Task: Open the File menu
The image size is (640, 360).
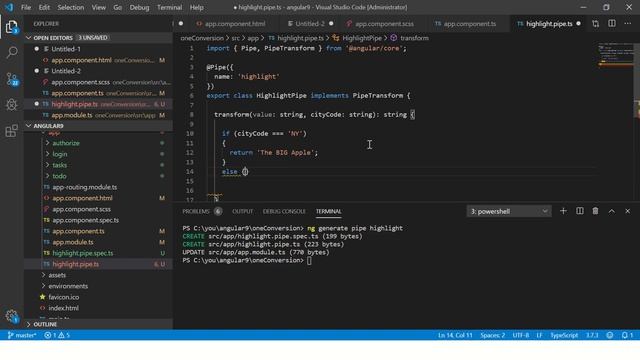Action: 26,7
